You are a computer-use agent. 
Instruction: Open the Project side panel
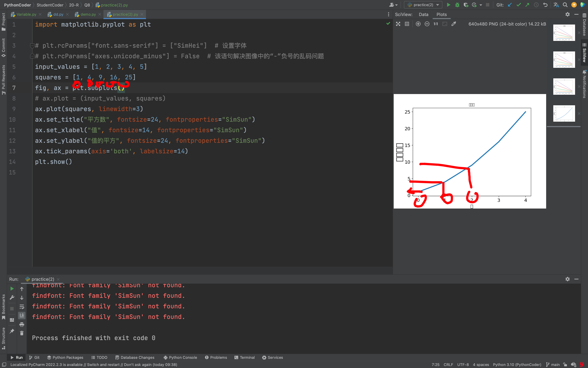[x=3, y=22]
